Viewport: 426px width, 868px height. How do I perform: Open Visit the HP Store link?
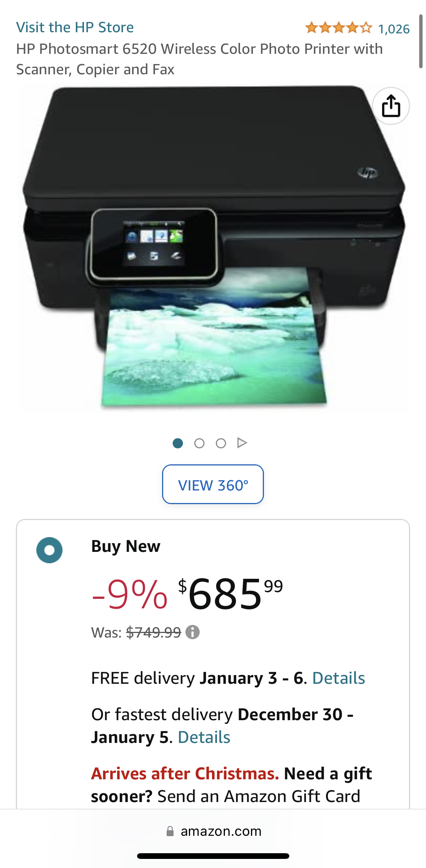point(75,27)
